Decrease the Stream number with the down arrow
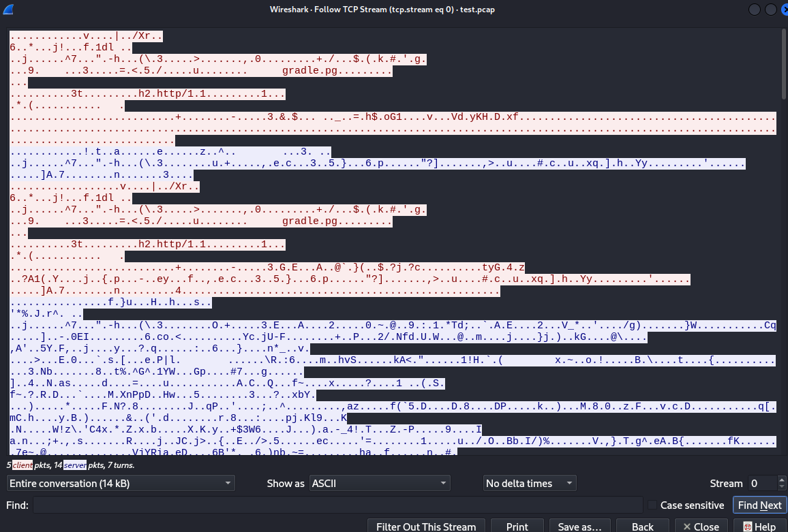The image size is (788, 532). pyautogui.click(x=781, y=487)
